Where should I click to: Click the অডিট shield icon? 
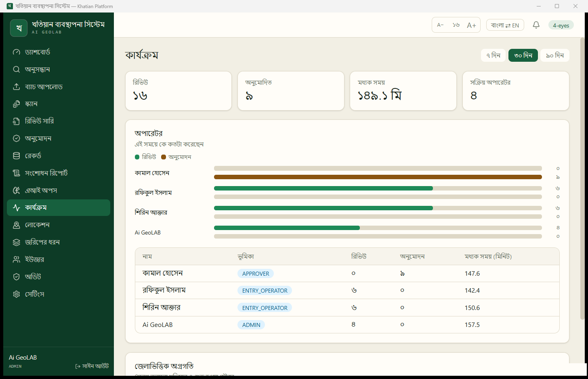[x=17, y=277]
